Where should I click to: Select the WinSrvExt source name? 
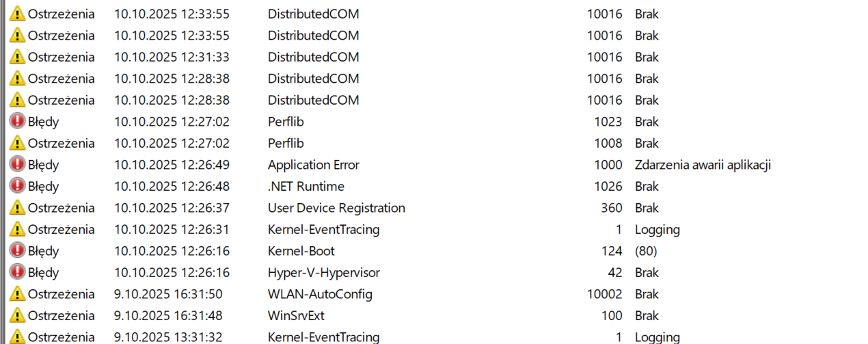pyautogui.click(x=296, y=316)
